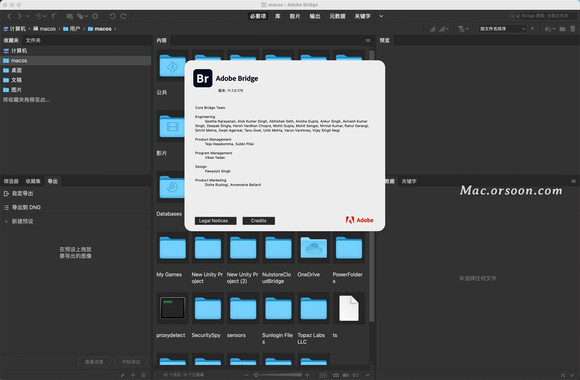
Task: Click the Credits button
Action: 259,221
